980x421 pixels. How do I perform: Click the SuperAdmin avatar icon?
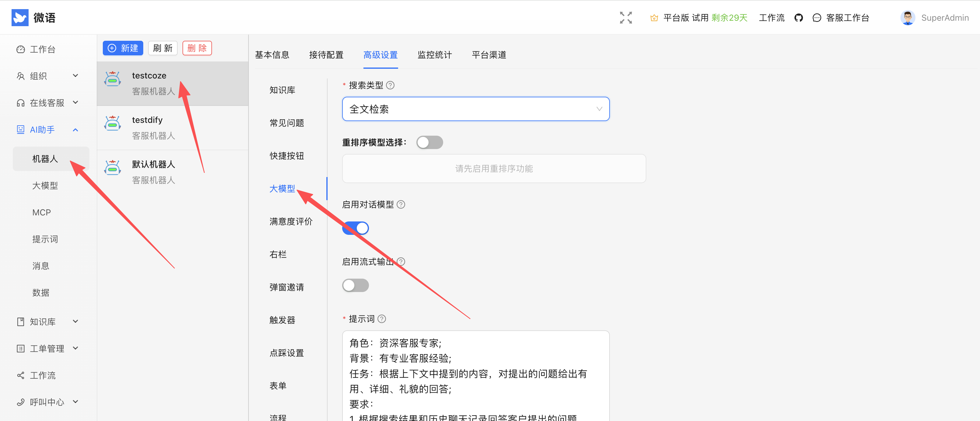pos(907,18)
